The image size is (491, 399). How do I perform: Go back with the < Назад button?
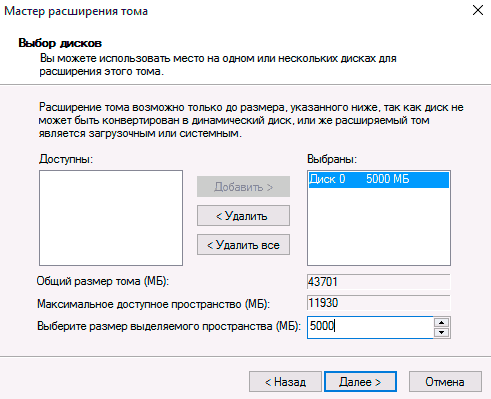[285, 382]
